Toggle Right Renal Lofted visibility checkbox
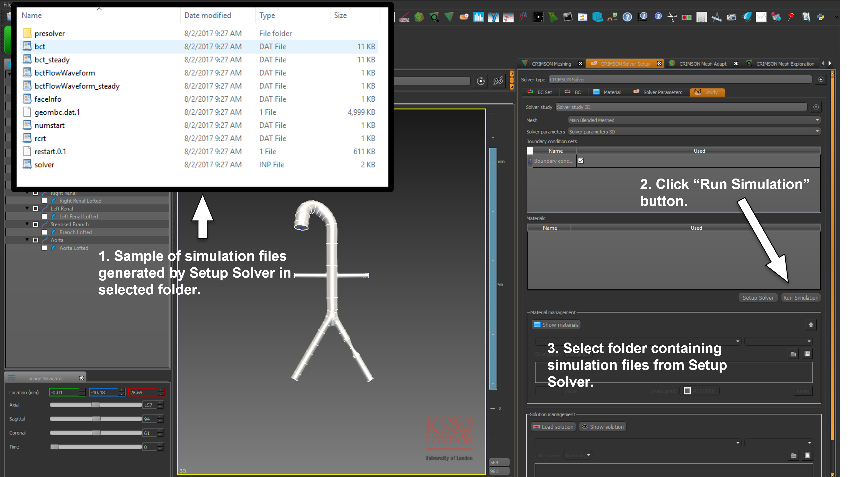 pyautogui.click(x=44, y=201)
